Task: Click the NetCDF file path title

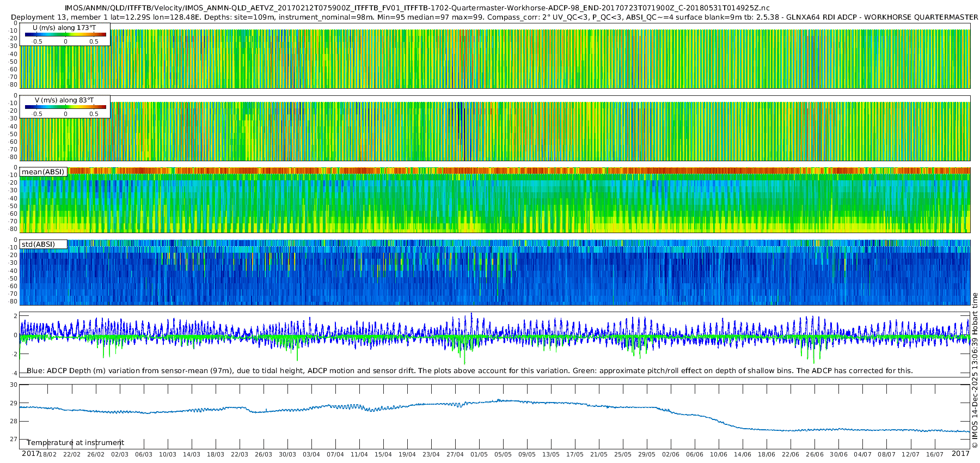Action: coord(417,8)
